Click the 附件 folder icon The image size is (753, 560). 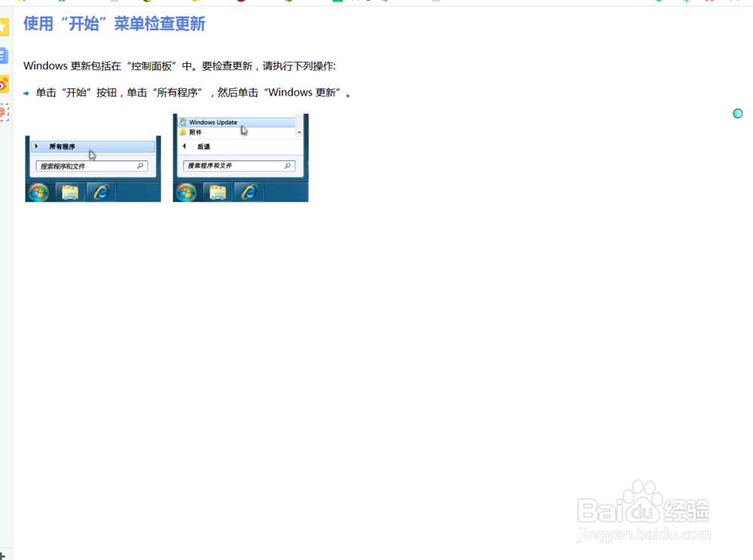[181, 131]
